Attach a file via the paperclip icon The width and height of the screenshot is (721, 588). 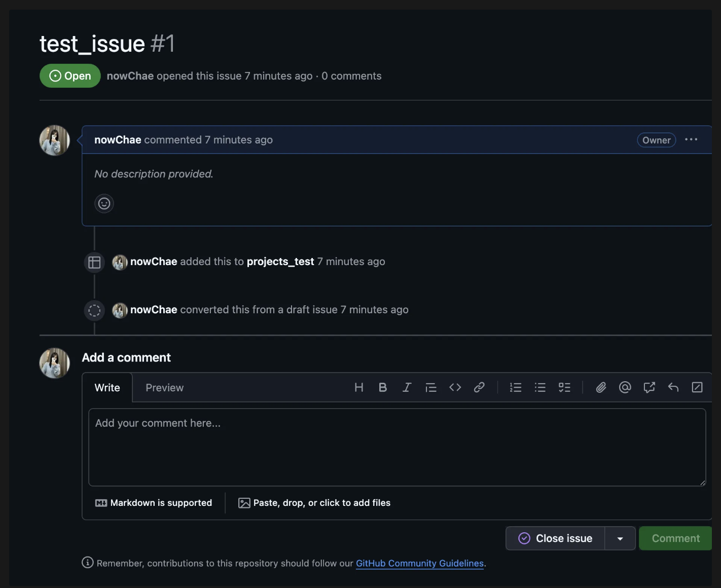601,387
